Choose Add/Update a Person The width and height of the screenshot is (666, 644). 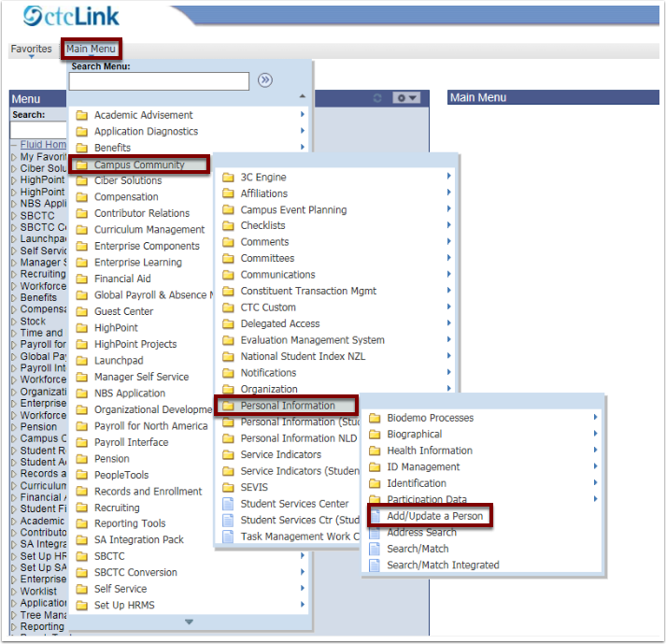(x=434, y=516)
